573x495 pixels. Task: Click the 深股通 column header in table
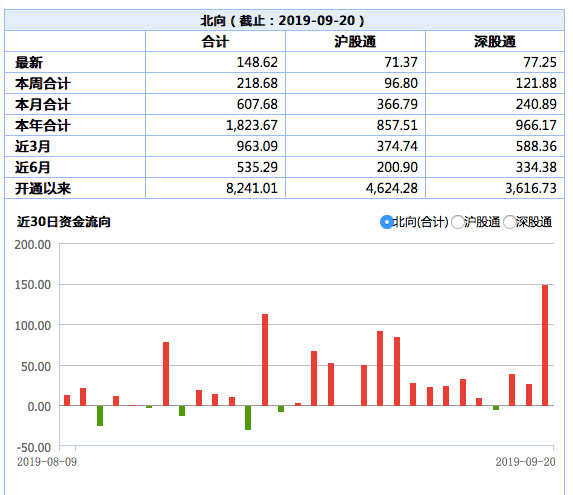coord(495,41)
